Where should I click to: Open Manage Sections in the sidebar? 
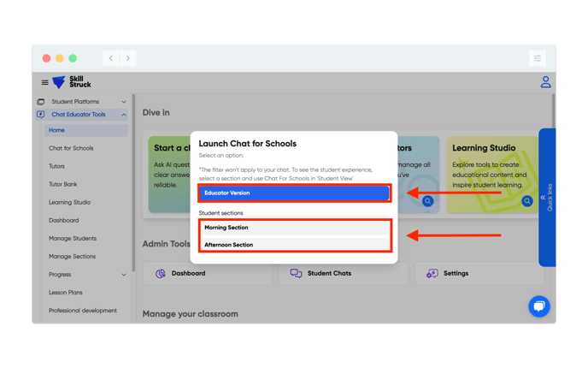[x=72, y=257]
